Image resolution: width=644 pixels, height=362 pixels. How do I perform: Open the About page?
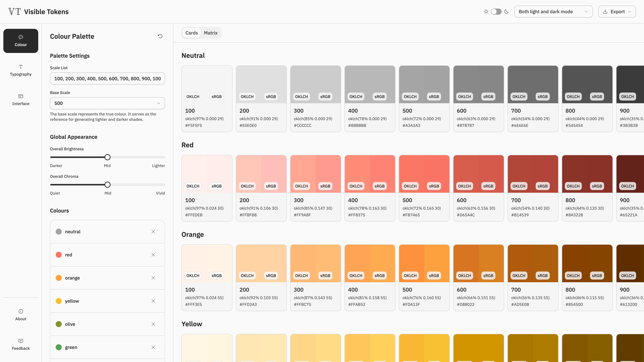pos(21,315)
